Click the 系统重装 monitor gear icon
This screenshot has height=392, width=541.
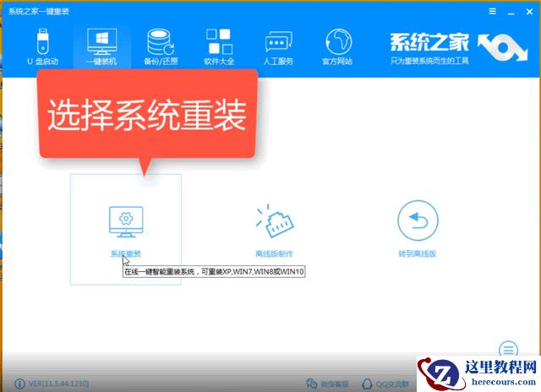[x=126, y=221]
